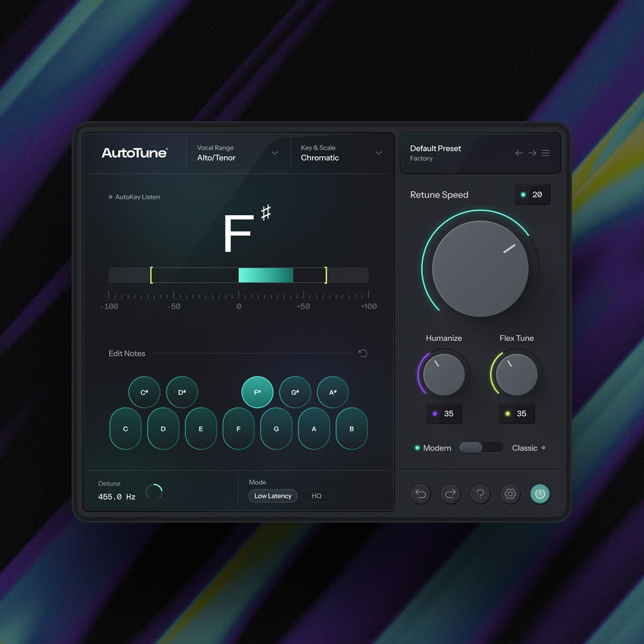Click the right yellow bracket on pitch meter

pos(326,275)
